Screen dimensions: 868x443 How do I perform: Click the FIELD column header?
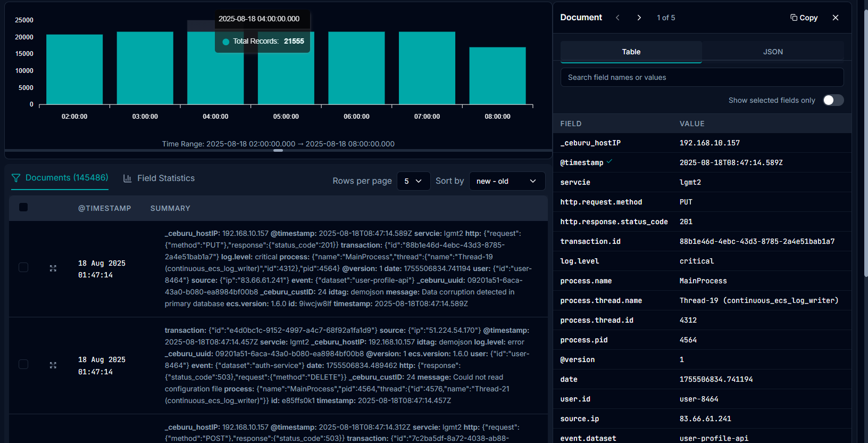click(x=571, y=124)
